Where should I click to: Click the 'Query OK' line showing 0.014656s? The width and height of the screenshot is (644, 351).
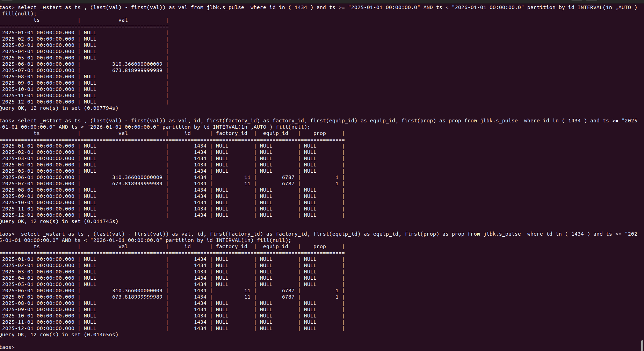pos(59,335)
